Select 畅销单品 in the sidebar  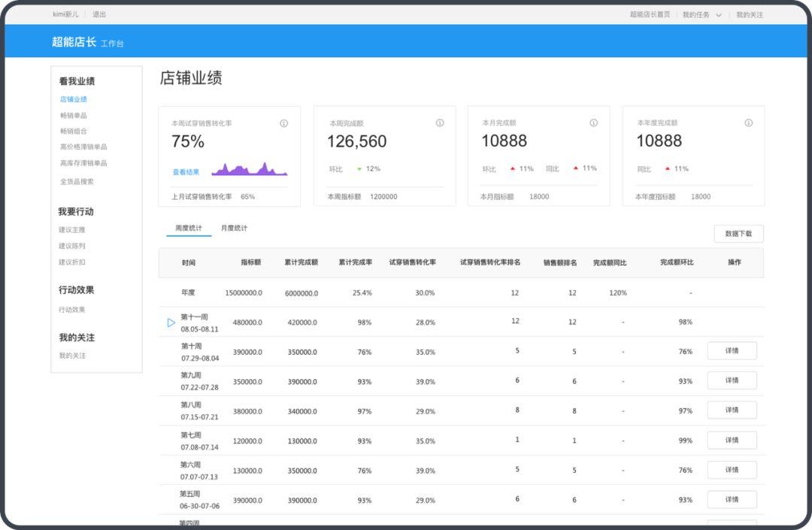tap(74, 115)
